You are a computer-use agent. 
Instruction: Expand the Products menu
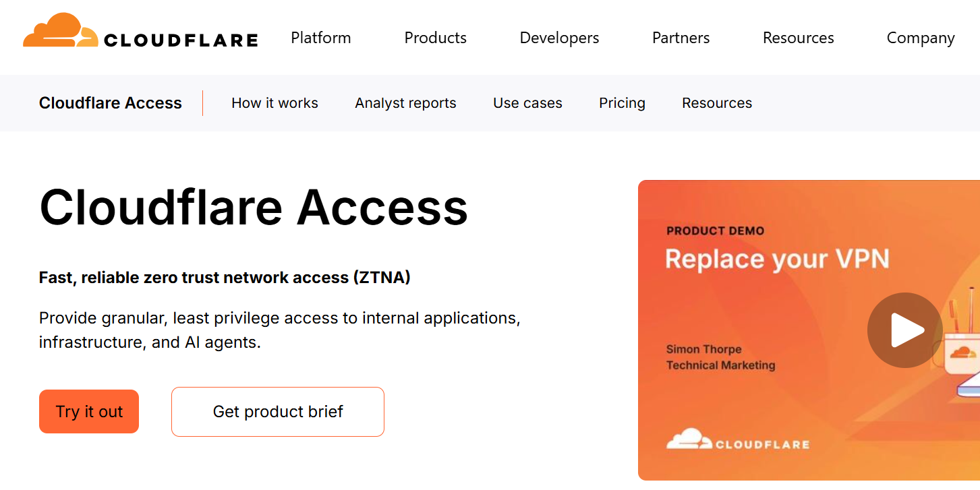435,38
